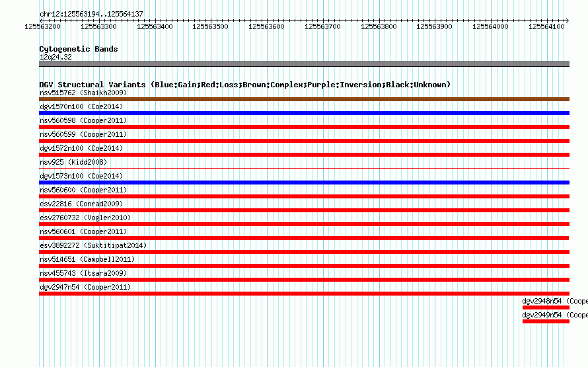Click the DGV Structural Variants track title

245,85
